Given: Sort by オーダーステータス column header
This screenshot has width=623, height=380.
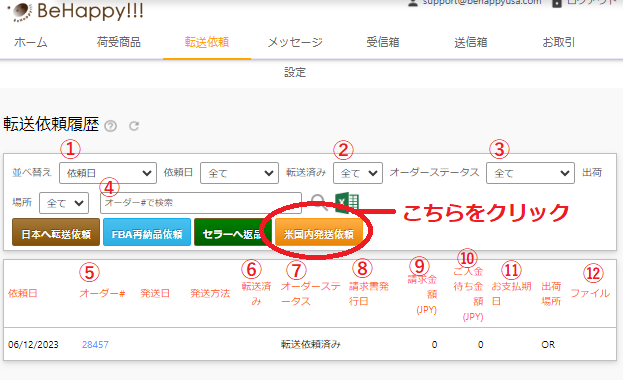Looking at the screenshot, I should click(x=310, y=294).
